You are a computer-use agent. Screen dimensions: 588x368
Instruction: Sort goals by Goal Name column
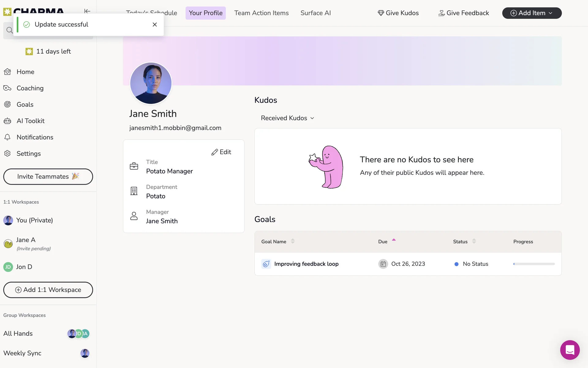point(292,241)
